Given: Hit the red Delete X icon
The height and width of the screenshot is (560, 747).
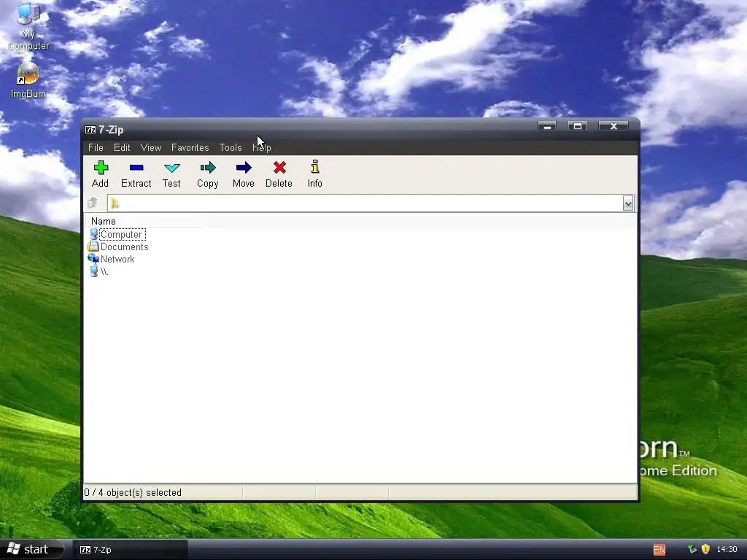Looking at the screenshot, I should click(x=279, y=168).
